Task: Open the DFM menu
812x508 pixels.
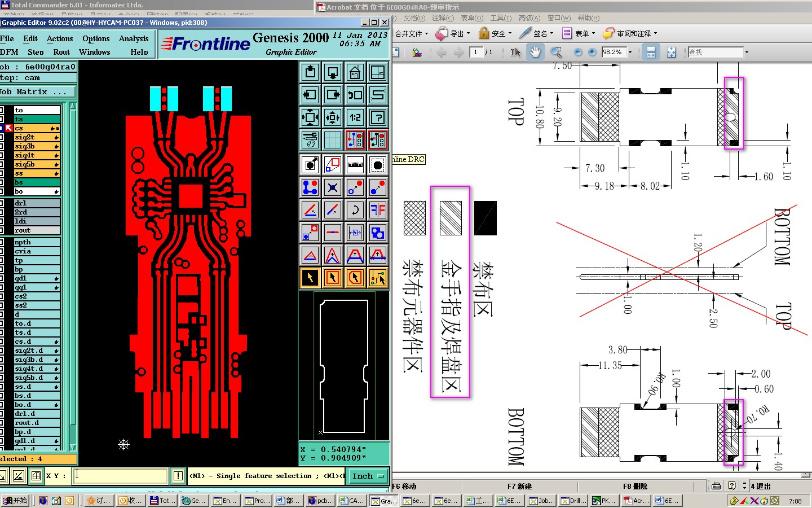Action: click(10, 52)
